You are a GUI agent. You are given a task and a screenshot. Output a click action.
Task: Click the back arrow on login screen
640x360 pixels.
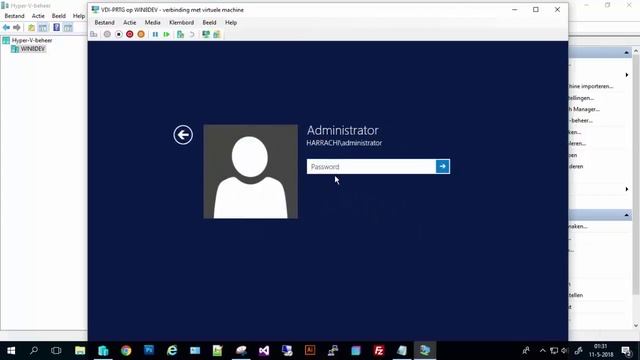pos(183,135)
